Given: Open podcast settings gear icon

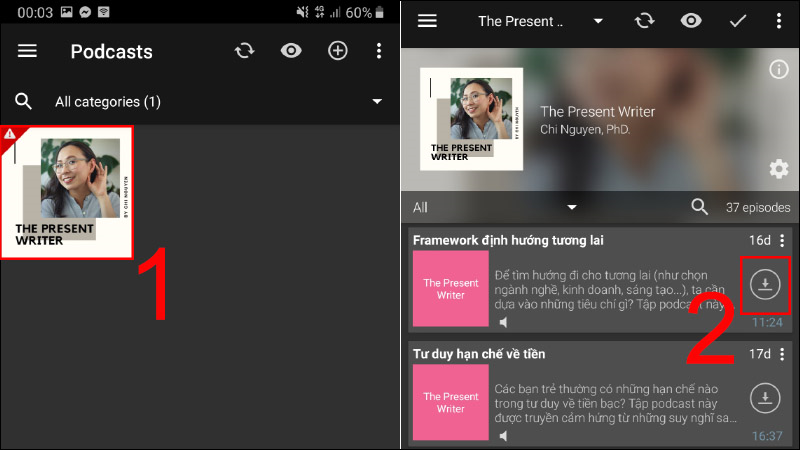Looking at the screenshot, I should (x=778, y=168).
